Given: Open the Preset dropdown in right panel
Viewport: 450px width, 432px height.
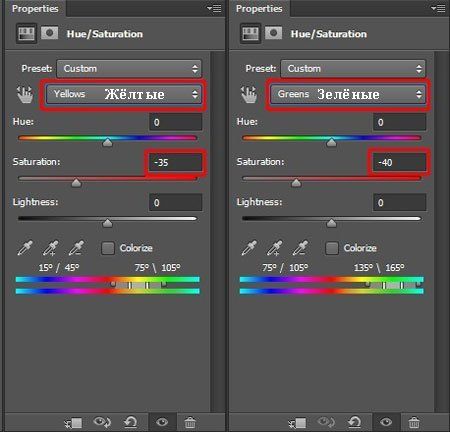Looking at the screenshot, I should click(353, 69).
